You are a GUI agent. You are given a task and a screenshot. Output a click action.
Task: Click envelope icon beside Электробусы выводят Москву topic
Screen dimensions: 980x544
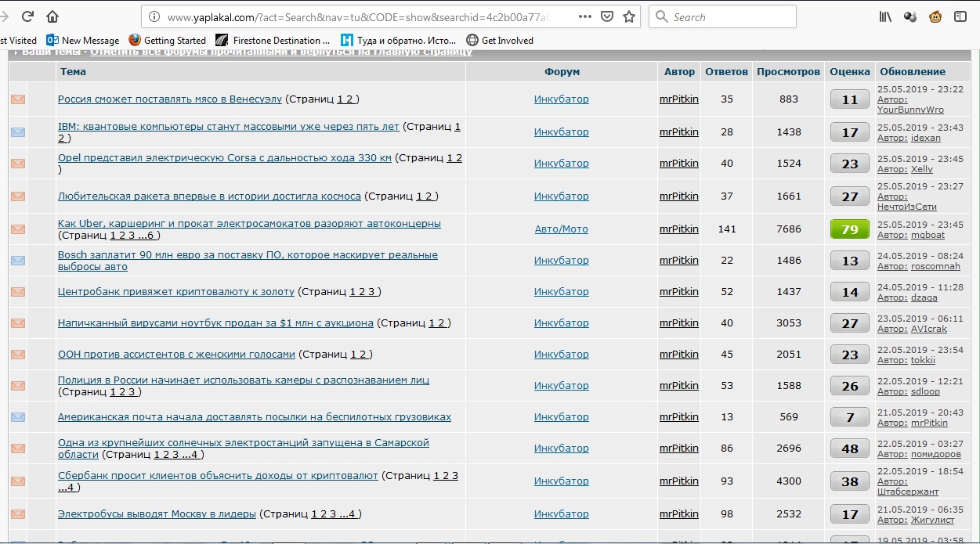point(17,514)
